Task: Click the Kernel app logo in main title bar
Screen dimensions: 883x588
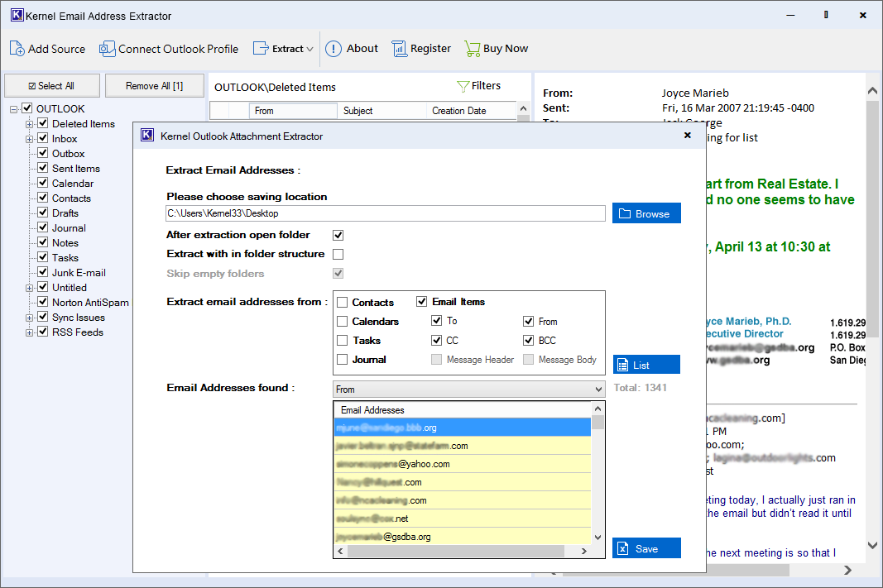Action: point(17,15)
